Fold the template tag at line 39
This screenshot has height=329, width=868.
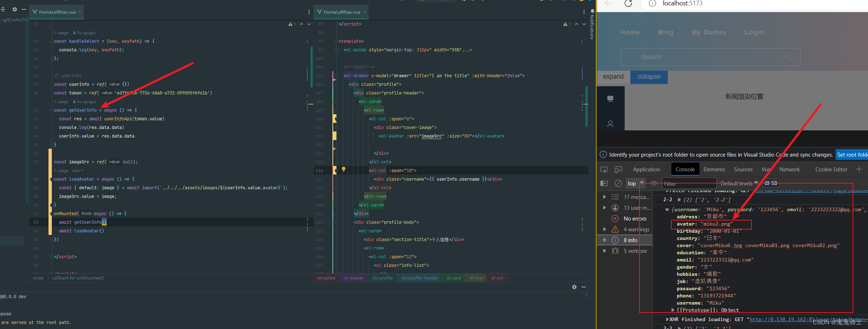click(336, 41)
